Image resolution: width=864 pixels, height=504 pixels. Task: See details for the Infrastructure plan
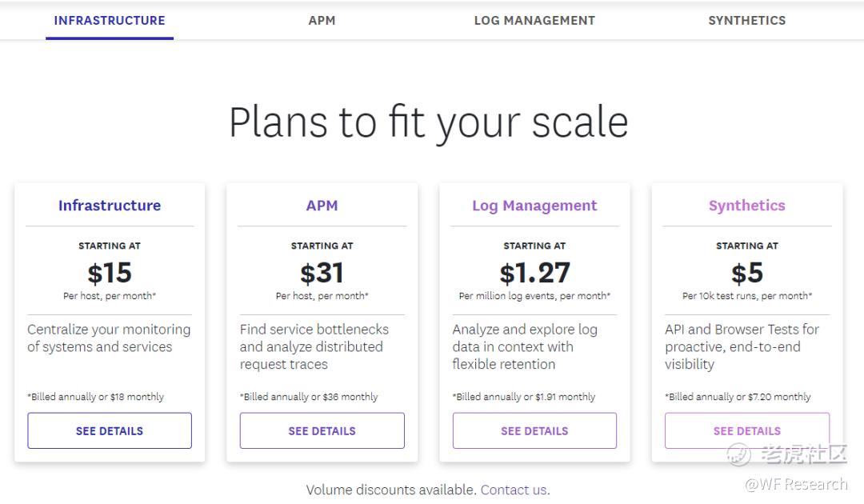click(x=110, y=430)
